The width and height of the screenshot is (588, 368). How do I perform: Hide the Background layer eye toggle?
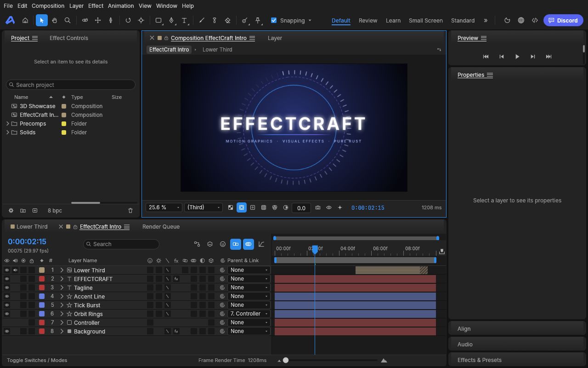(7, 331)
